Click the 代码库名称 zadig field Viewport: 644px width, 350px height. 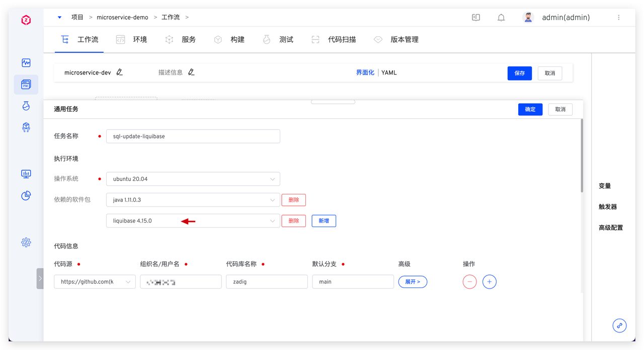pyautogui.click(x=267, y=282)
